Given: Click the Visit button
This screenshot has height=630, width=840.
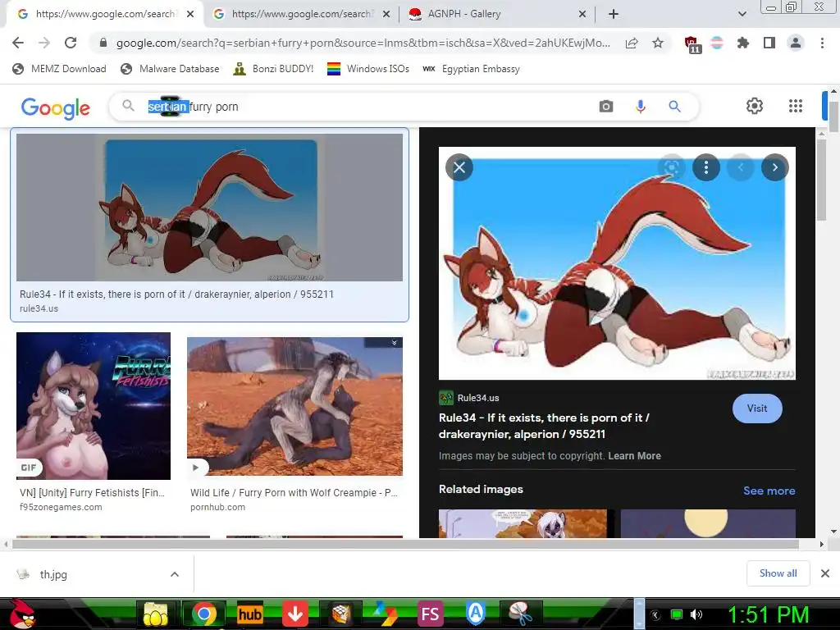Looking at the screenshot, I should tap(757, 409).
